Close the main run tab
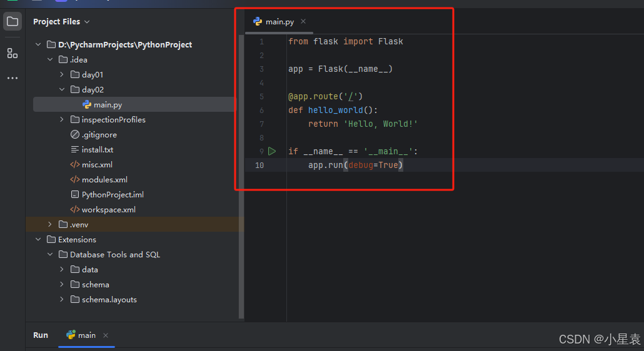This screenshot has height=351, width=644. tap(106, 335)
